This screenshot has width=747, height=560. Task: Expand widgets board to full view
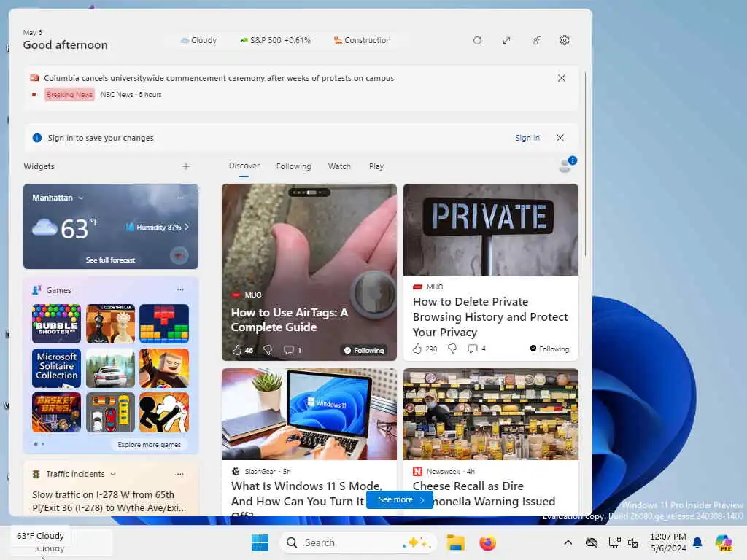pyautogui.click(x=506, y=41)
